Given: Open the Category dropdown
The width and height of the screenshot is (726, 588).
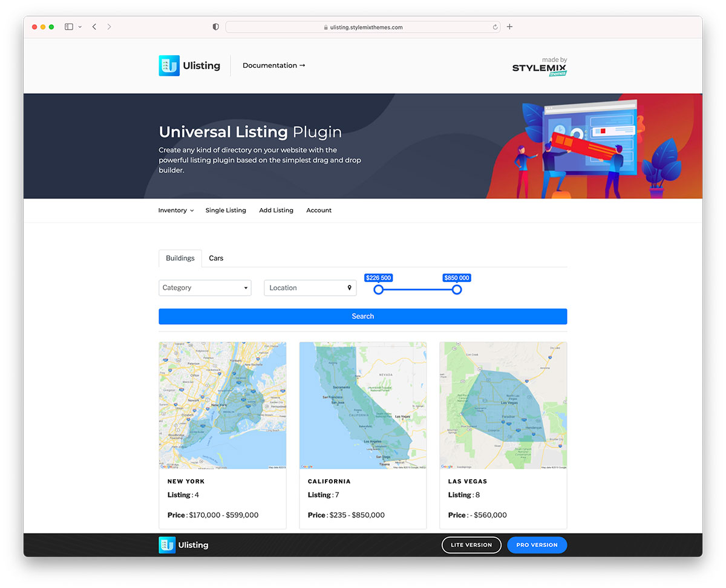Looking at the screenshot, I should pyautogui.click(x=205, y=288).
